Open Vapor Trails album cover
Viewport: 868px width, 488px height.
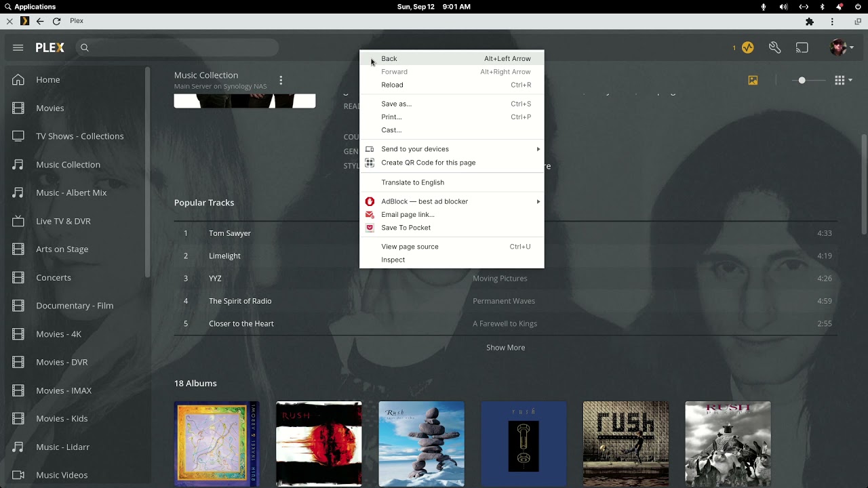319,444
